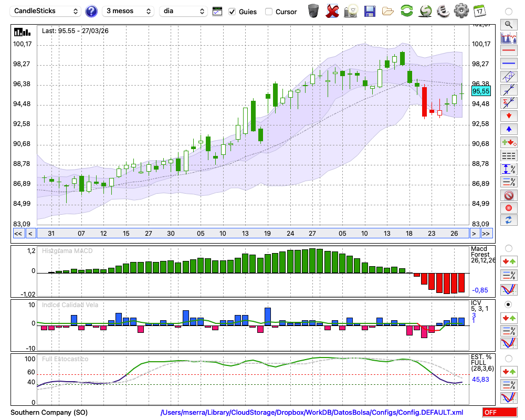Click the Config.DEFAULT.xml file path link
Image resolution: width=525 pixels, height=420 pixels.
(312, 412)
